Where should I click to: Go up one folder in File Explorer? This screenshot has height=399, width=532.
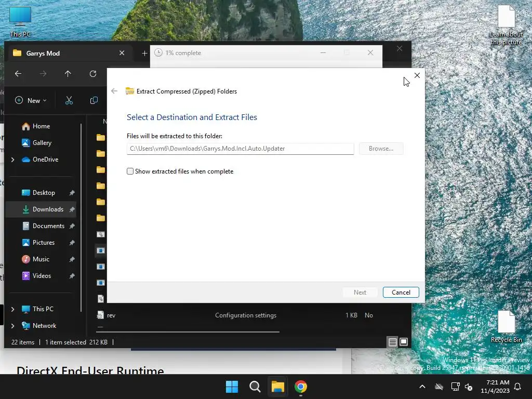pos(68,74)
